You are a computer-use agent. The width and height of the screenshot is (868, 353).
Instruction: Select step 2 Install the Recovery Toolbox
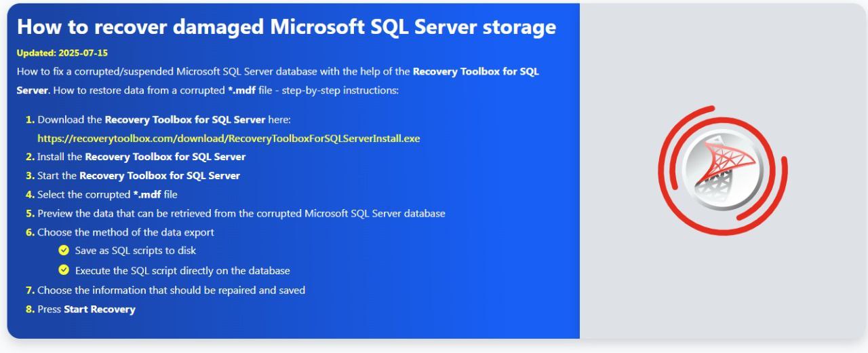pos(141,157)
